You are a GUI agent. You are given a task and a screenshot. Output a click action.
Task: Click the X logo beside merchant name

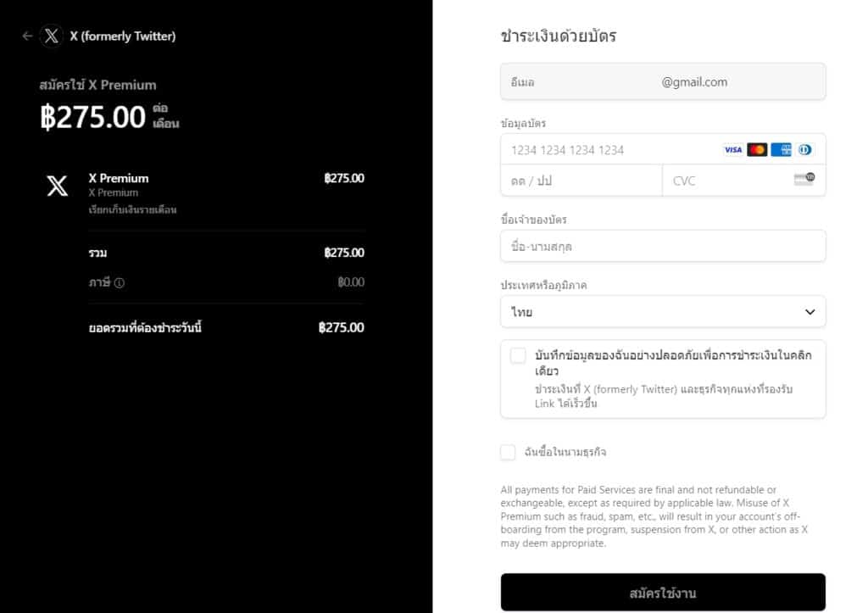(52, 36)
